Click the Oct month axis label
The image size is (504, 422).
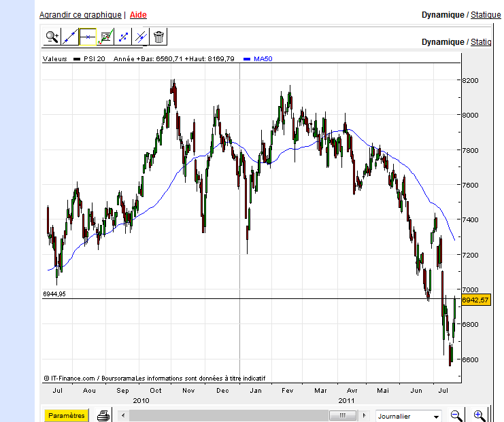pos(156,391)
